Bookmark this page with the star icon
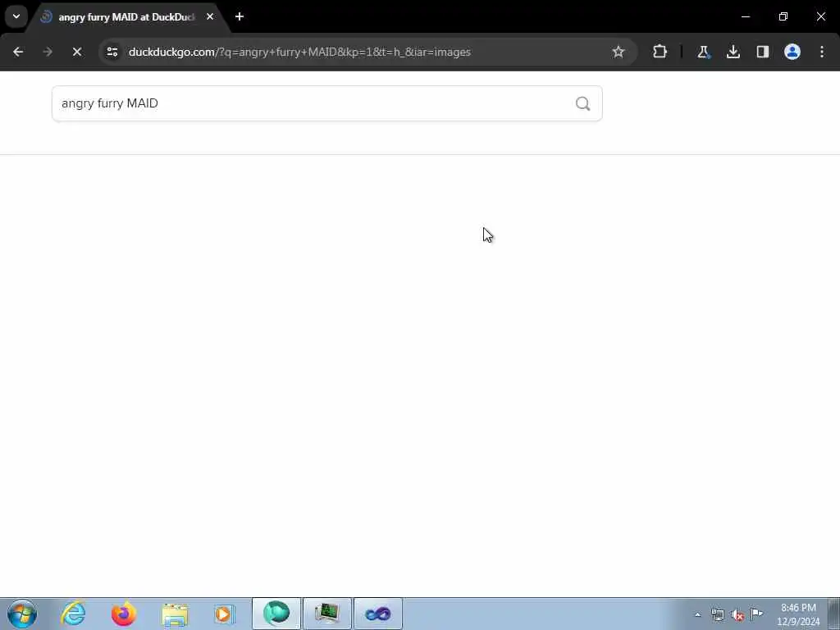 619,52
